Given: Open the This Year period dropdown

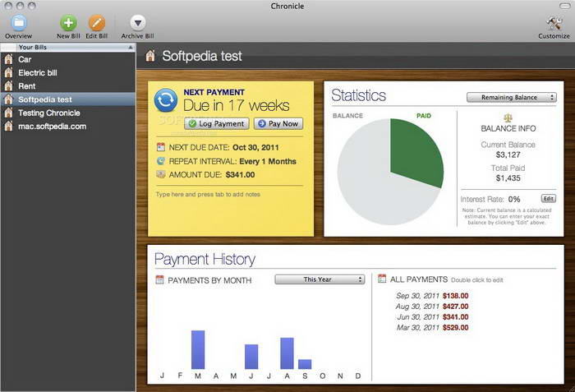Looking at the screenshot, I should [320, 279].
